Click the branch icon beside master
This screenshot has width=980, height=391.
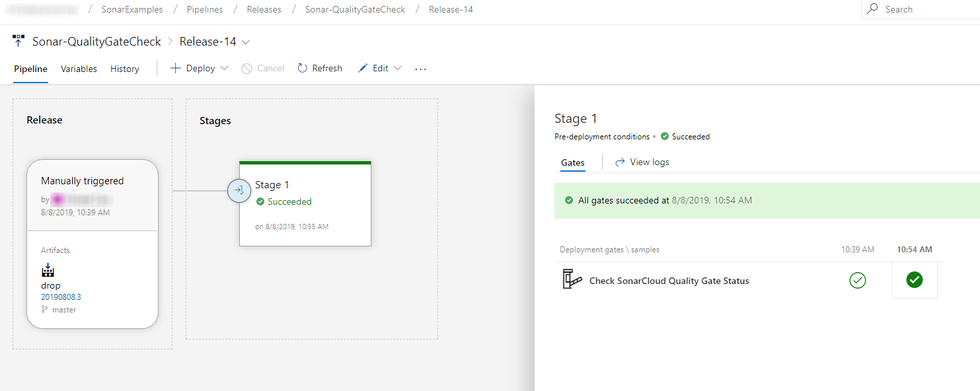point(45,309)
